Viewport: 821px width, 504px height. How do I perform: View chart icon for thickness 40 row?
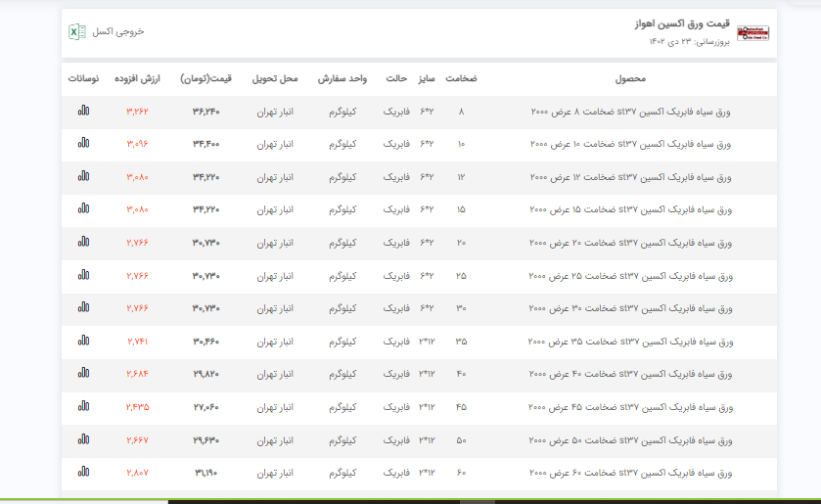pyautogui.click(x=83, y=374)
